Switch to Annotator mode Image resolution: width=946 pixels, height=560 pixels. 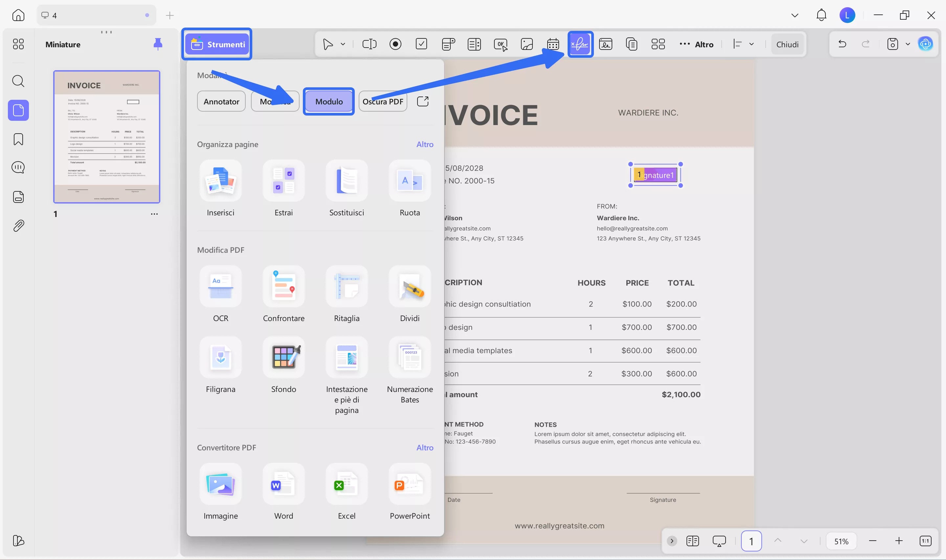[221, 101]
